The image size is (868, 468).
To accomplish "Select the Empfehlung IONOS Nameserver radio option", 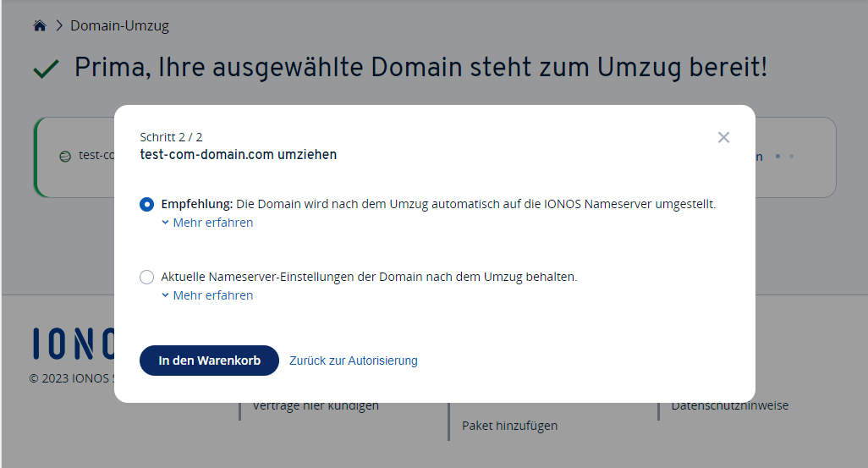I will (x=147, y=204).
